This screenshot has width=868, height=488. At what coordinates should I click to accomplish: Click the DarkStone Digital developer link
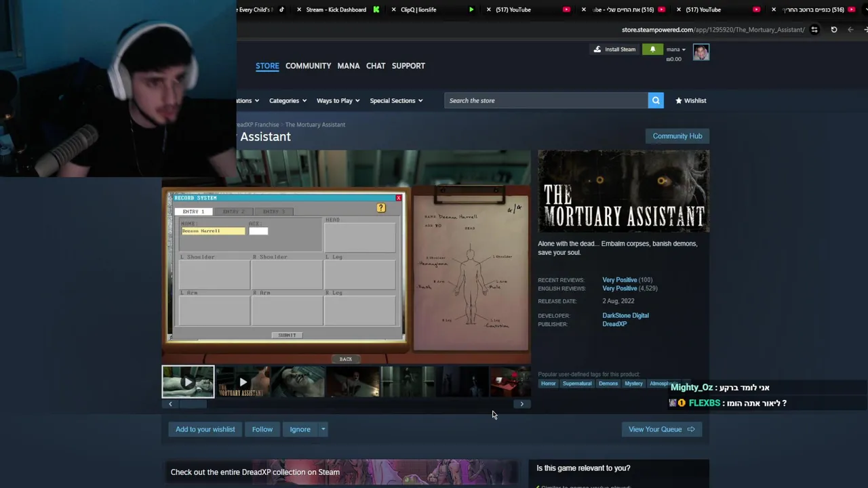(625, 315)
